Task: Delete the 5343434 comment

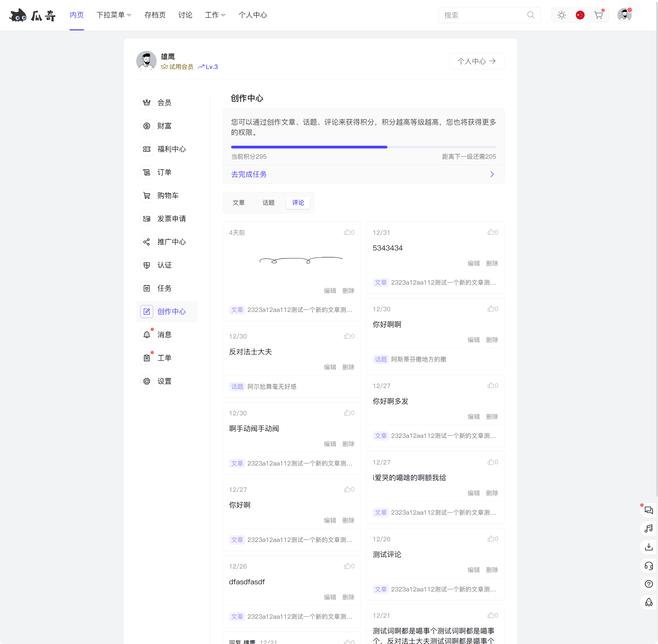Action: tap(492, 263)
